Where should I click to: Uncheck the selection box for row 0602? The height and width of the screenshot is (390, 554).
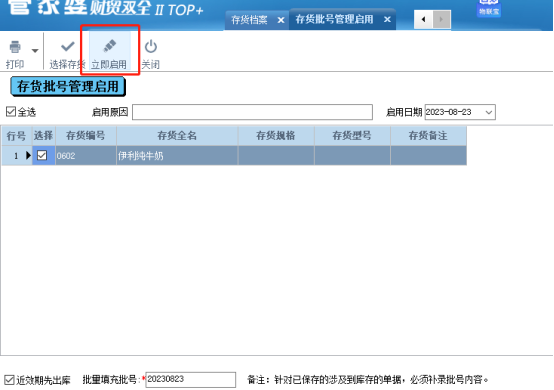tap(42, 155)
